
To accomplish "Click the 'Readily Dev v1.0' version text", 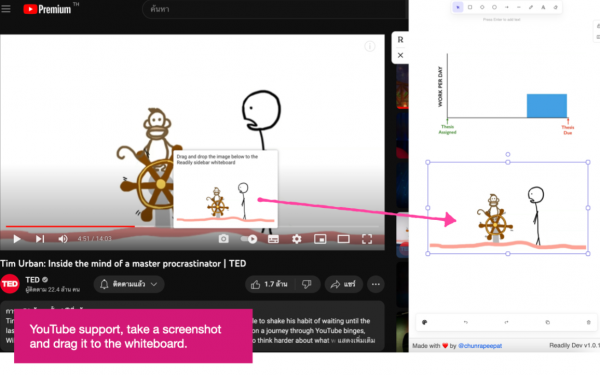I will tap(574, 346).
